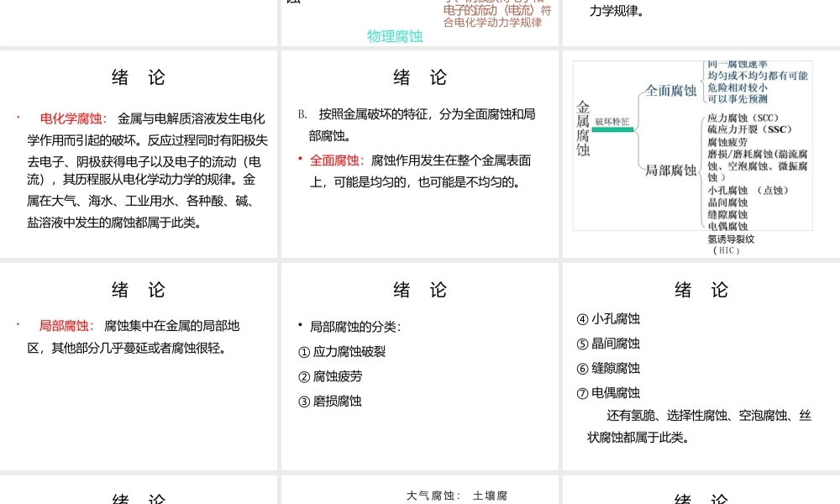The height and width of the screenshot is (504, 840).
Task: Click 局部腐蚀 branch label in the diagram
Action: click(670, 171)
